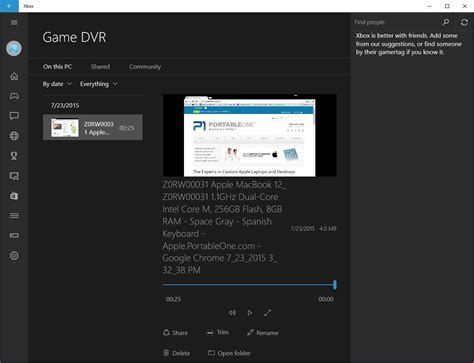Click the video preview thumbnail
The height and width of the screenshot is (363, 474).
(249, 135)
